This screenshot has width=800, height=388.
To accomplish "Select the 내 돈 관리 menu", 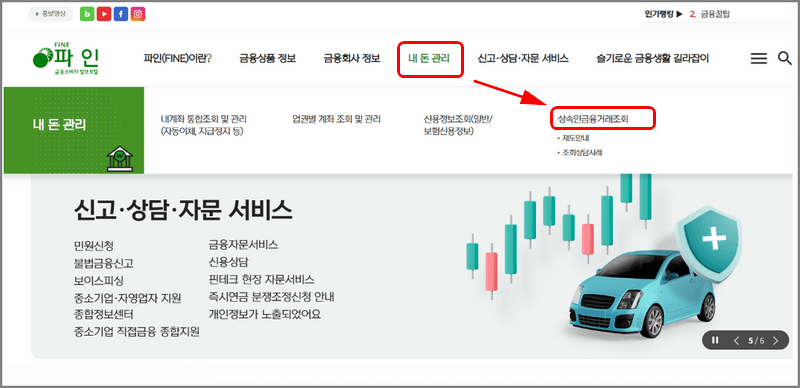I will 429,59.
